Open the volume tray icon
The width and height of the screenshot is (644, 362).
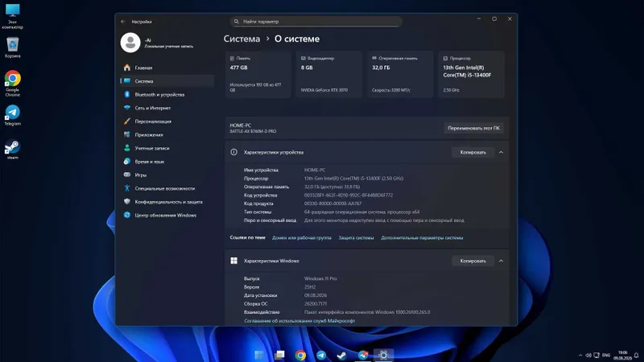point(588,356)
